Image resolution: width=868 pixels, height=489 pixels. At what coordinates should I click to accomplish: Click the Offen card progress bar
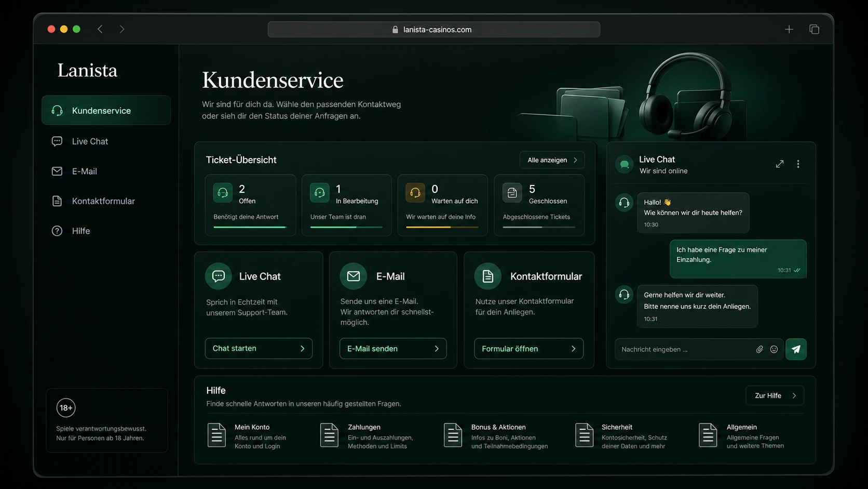coord(250,227)
